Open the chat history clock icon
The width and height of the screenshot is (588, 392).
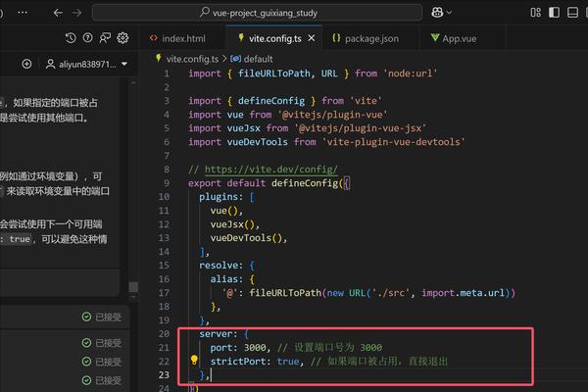coord(71,38)
